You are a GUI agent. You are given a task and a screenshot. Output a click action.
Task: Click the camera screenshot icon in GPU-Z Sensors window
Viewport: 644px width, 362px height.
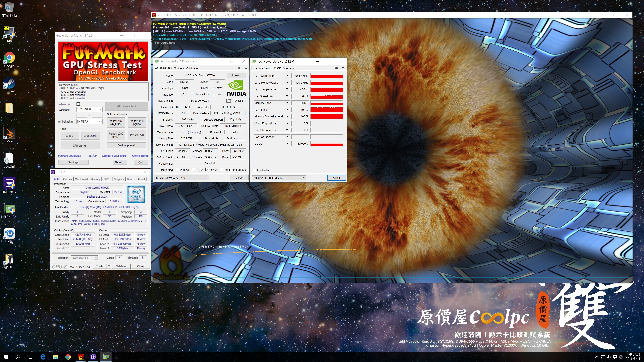(x=336, y=68)
